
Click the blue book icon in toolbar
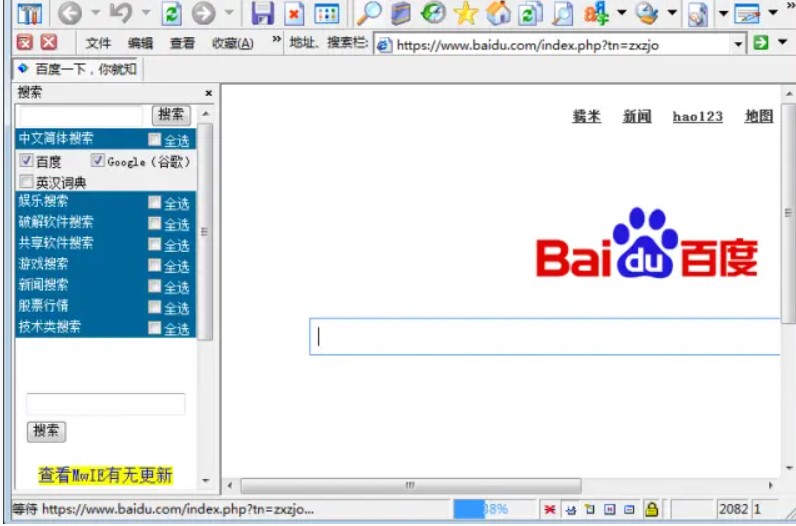pos(401,13)
